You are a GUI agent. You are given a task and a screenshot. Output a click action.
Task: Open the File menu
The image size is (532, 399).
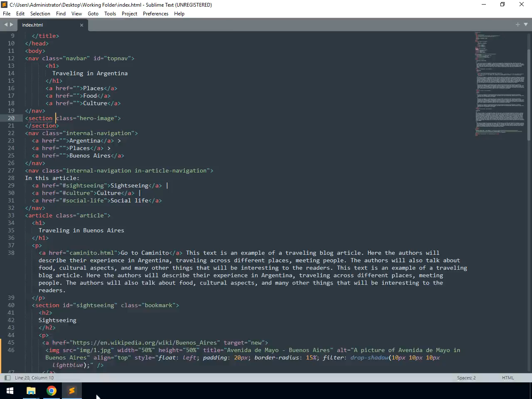click(7, 13)
